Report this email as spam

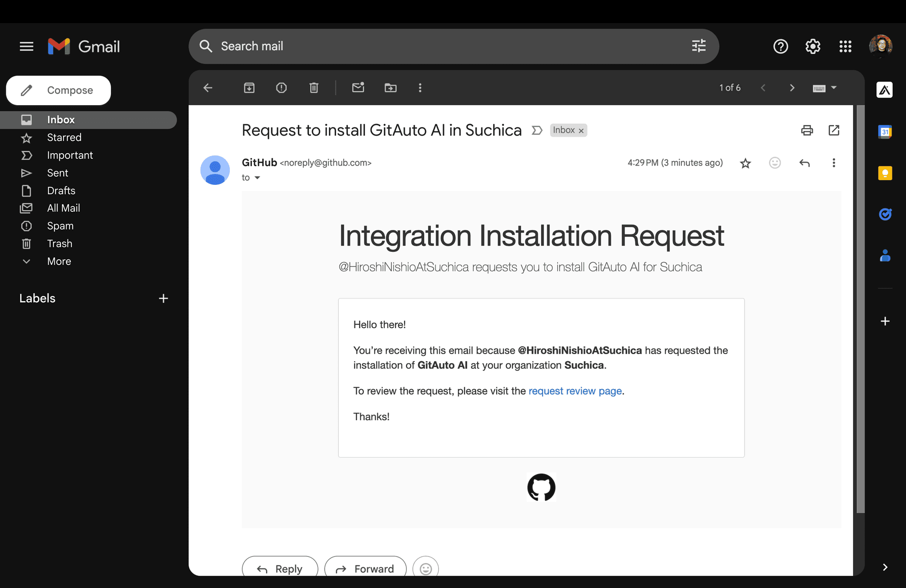(x=281, y=88)
